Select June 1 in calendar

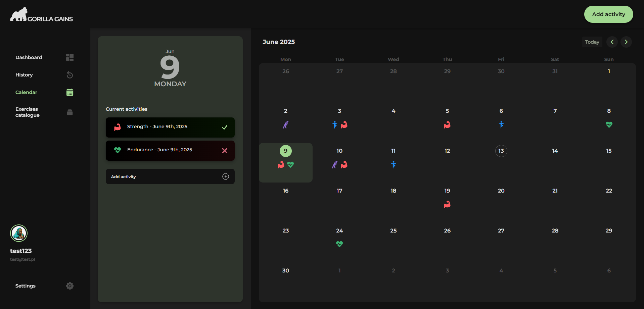coord(609,71)
